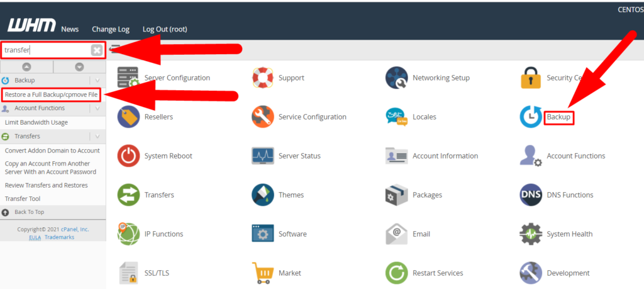This screenshot has height=289, width=644.
Task: Open the Email envelope icon
Action: coord(396,234)
